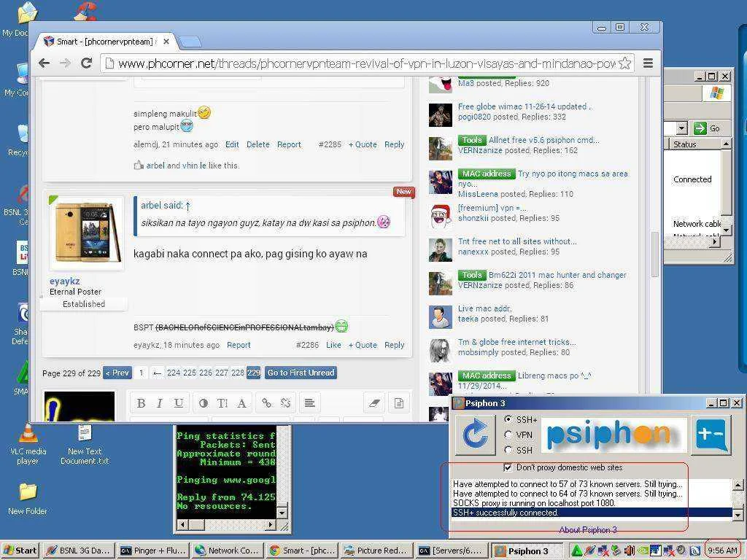The width and height of the screenshot is (747, 560).
Task: Click Picture Red... taskbar button
Action: click(376, 551)
